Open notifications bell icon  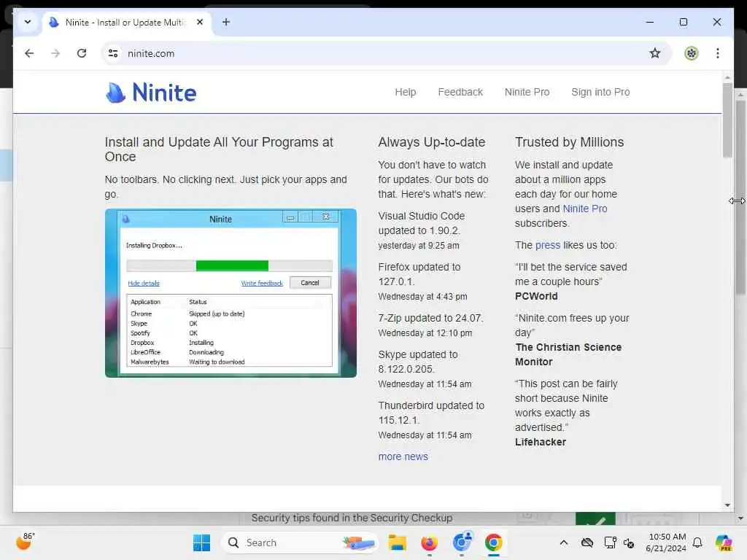tap(697, 542)
